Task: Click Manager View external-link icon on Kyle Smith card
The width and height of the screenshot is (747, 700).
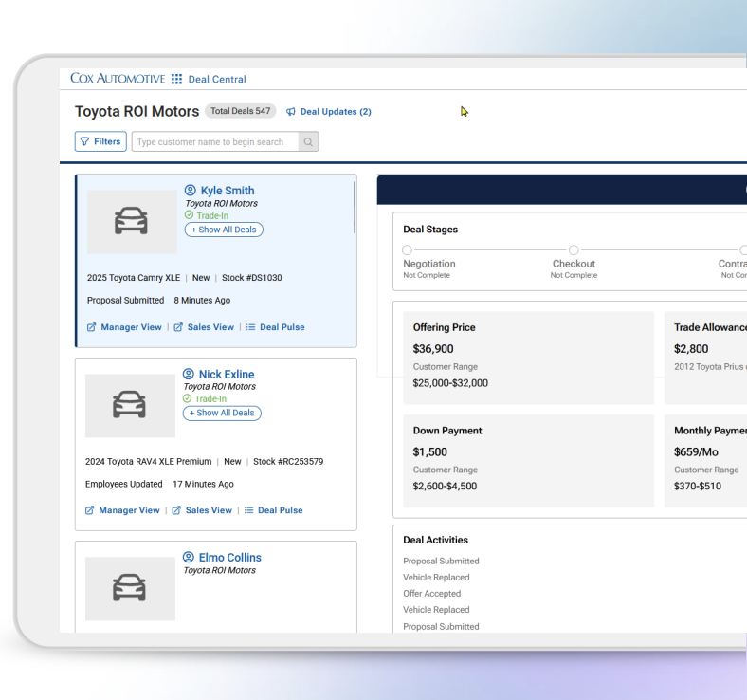Action: point(91,327)
